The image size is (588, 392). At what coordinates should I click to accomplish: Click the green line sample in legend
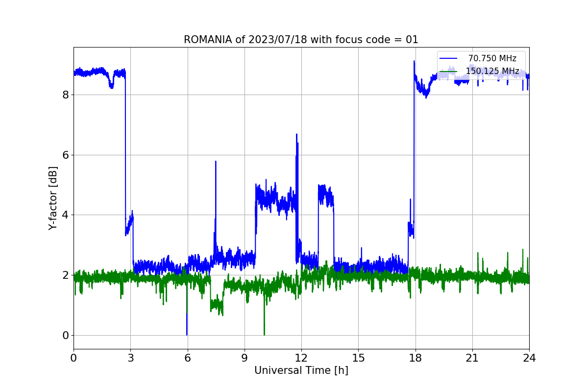(449, 72)
